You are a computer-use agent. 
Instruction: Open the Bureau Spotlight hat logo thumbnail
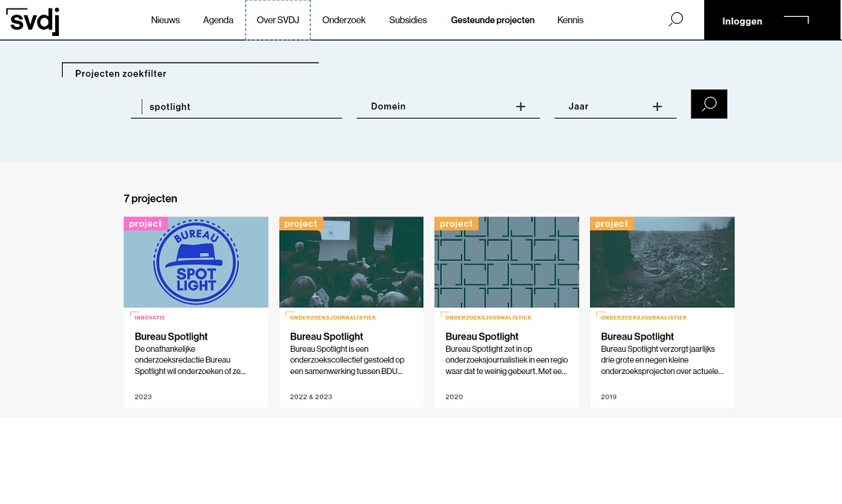coord(196,262)
